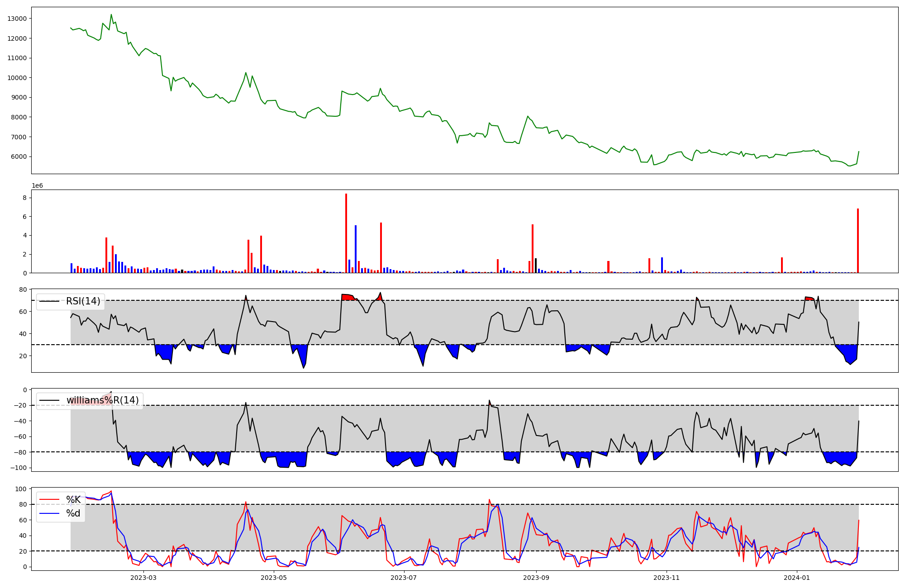Image resolution: width=905 pixels, height=588 pixels.
Task: Click the 2024-01 x-axis date label
Action: (x=796, y=578)
